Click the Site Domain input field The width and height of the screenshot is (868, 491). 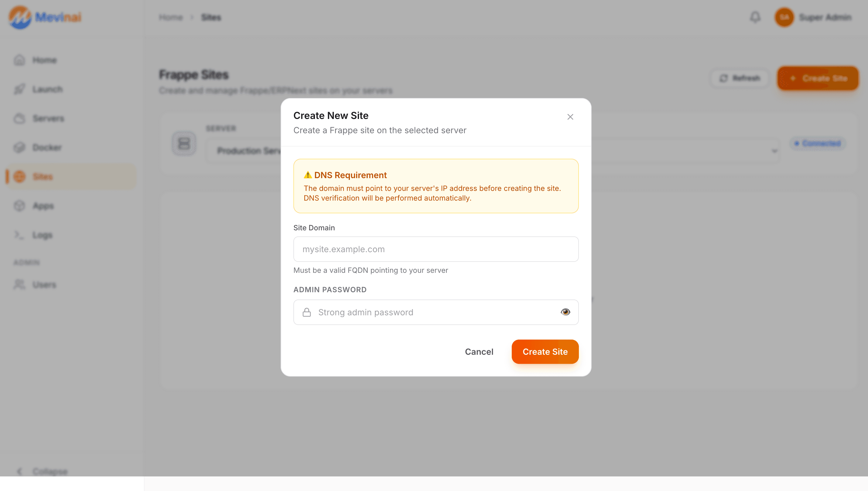tap(436, 249)
